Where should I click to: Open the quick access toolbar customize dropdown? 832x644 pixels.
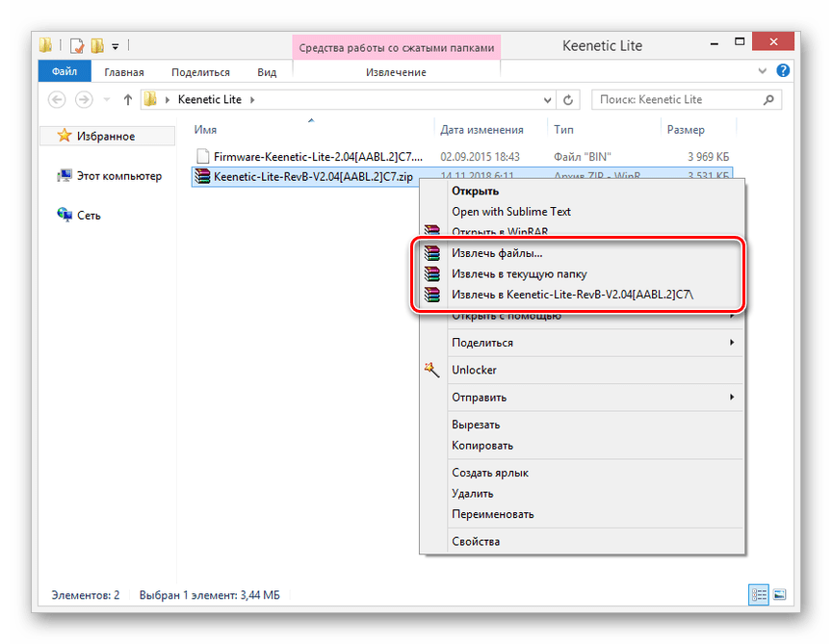(x=116, y=46)
